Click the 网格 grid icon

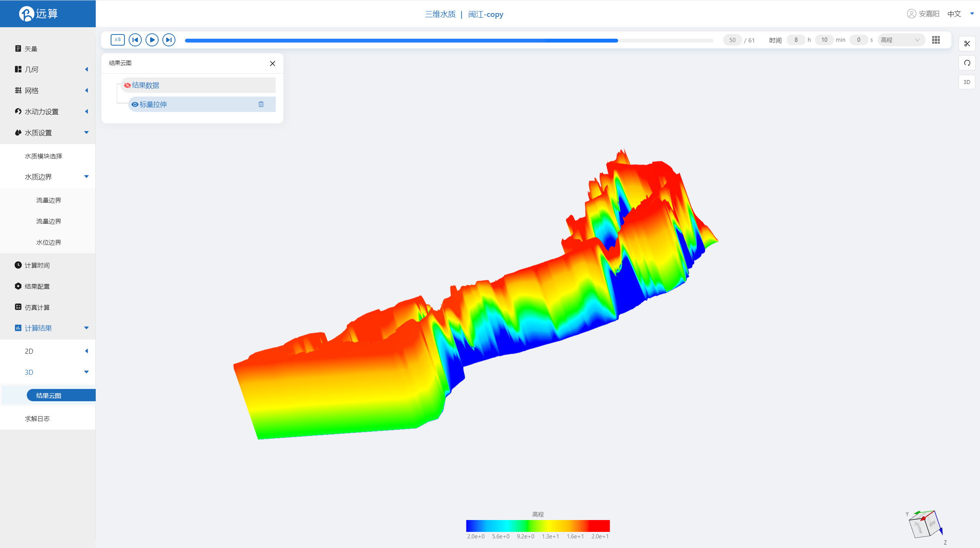click(18, 90)
